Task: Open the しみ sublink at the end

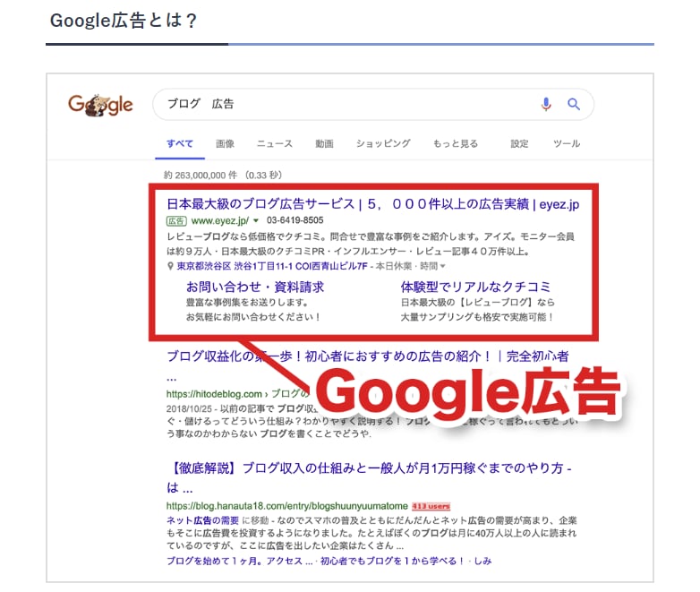Action: [482, 562]
